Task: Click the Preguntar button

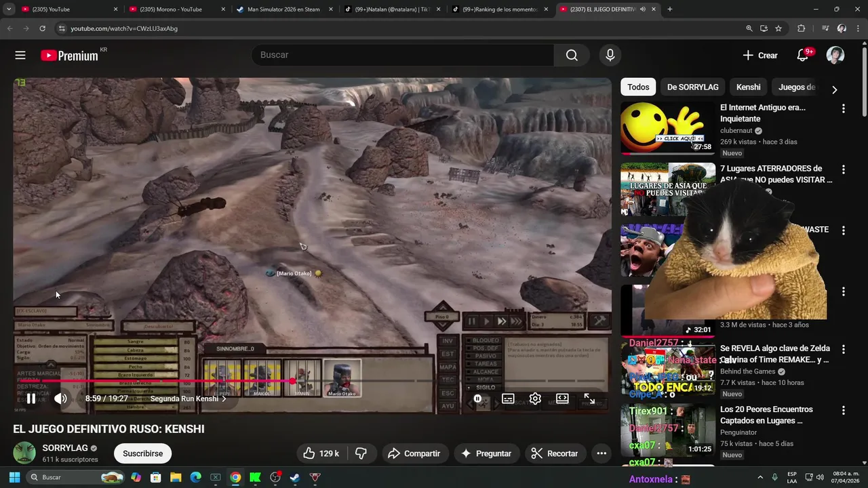Action: [486, 453]
